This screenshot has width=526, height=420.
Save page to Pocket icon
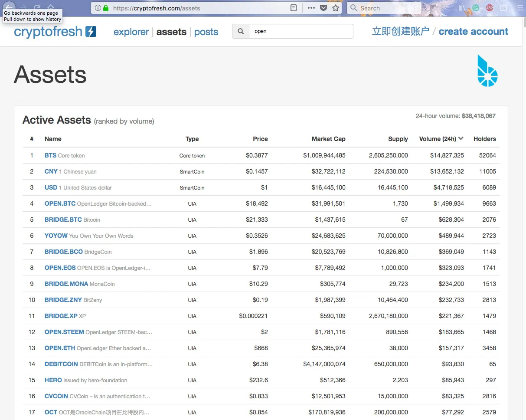pos(323,8)
